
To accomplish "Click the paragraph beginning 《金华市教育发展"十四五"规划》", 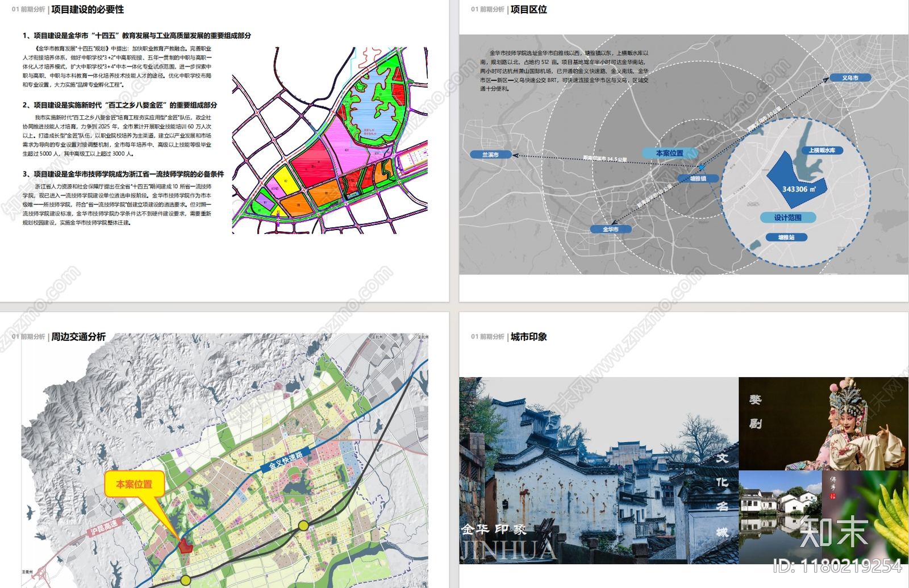I will [x=117, y=66].
